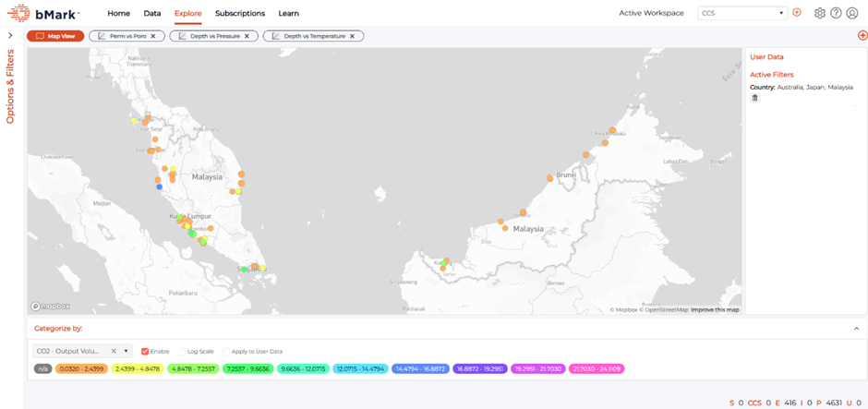
Task: Select the 9.6636 - 12.0715 legend swatch
Action: tap(304, 368)
